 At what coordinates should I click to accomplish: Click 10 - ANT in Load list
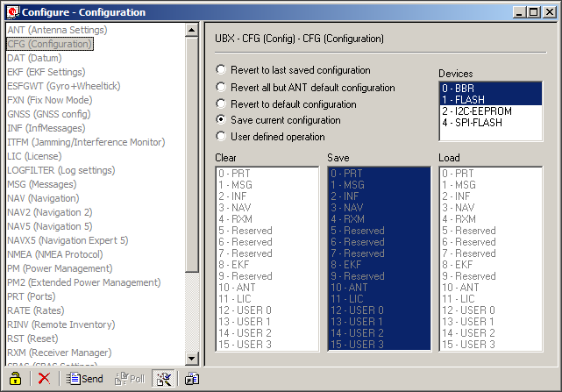[491, 288]
